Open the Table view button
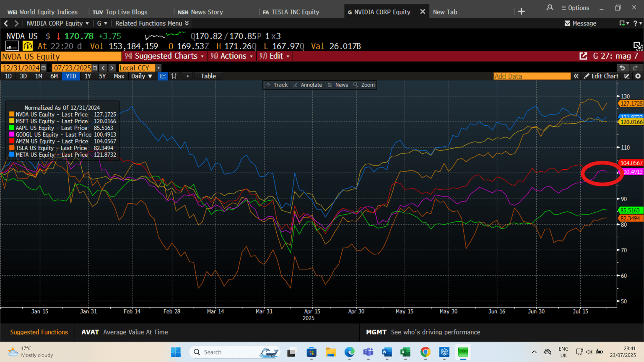This screenshot has width=644, height=362. tap(208, 76)
